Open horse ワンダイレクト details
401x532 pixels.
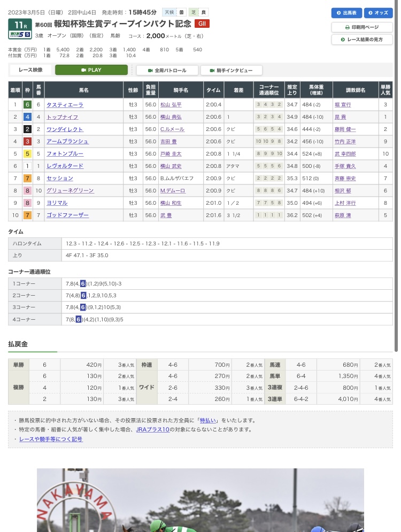click(x=65, y=129)
